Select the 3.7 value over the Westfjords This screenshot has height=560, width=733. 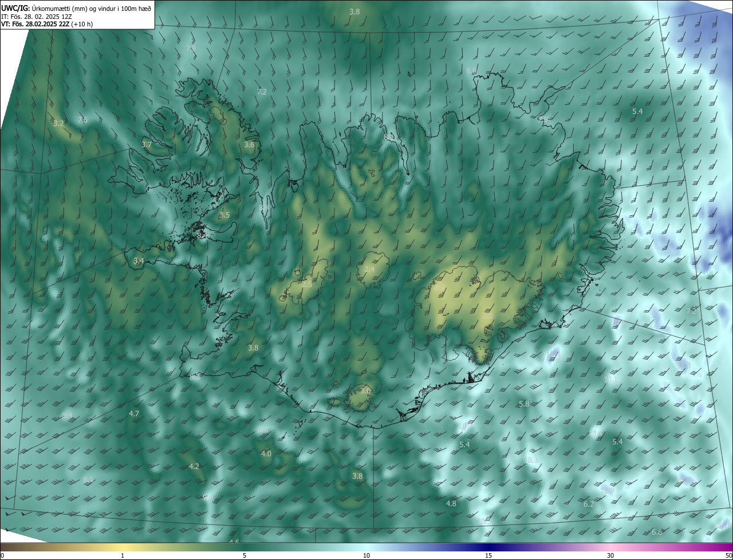click(x=147, y=145)
